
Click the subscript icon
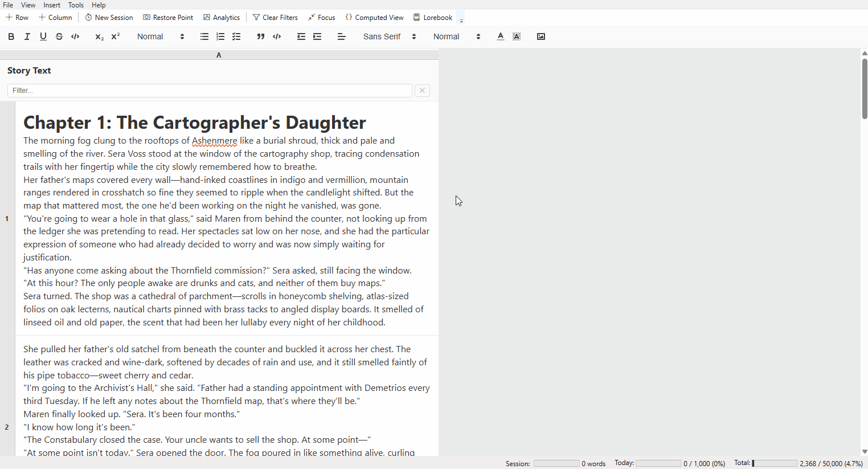[99, 36]
